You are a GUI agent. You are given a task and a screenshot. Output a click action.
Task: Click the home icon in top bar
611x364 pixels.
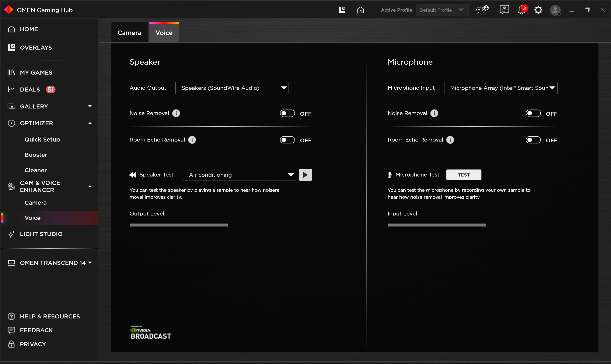(360, 10)
